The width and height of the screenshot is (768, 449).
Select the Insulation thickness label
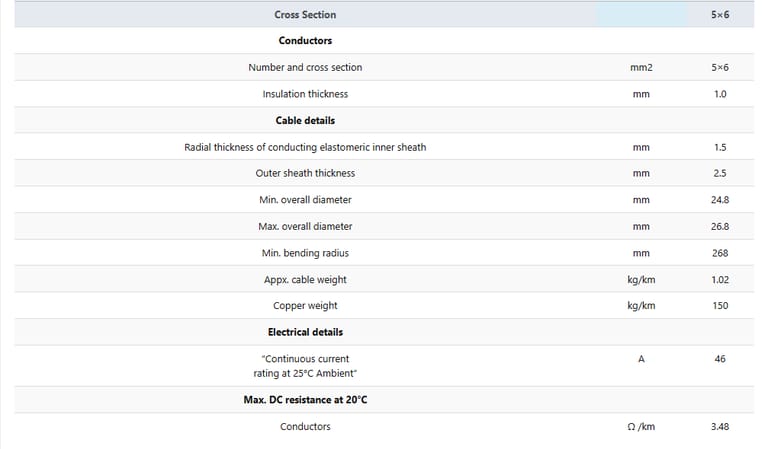point(305,94)
